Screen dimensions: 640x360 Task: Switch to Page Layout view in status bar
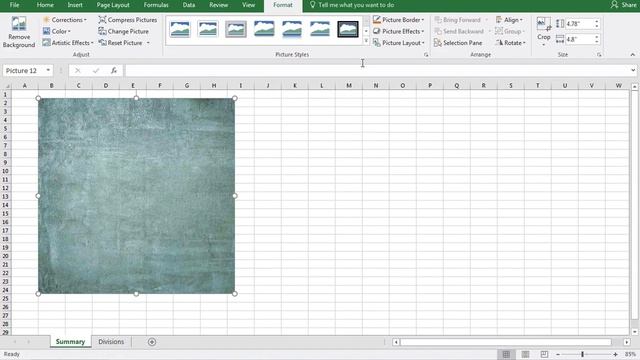pos(525,354)
